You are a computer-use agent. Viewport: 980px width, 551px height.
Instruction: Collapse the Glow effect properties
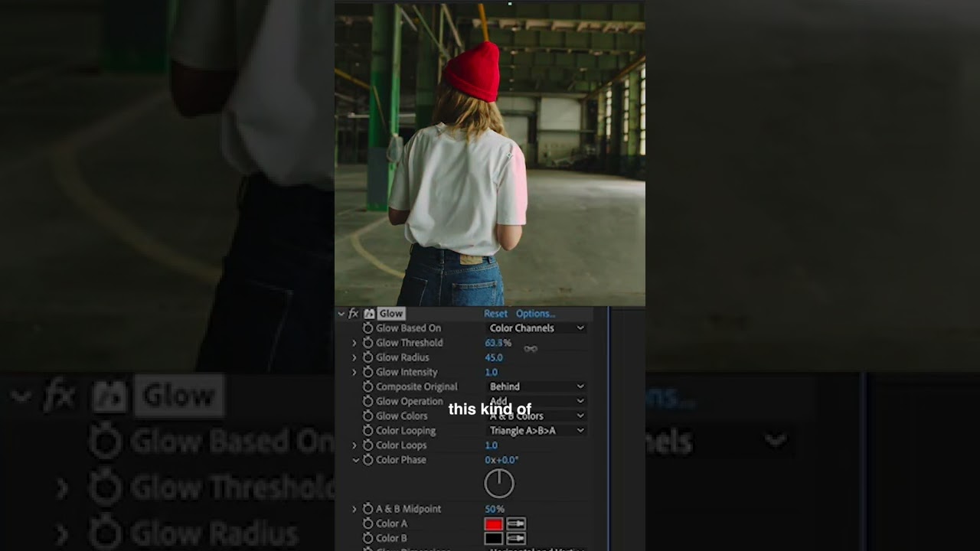click(x=341, y=314)
